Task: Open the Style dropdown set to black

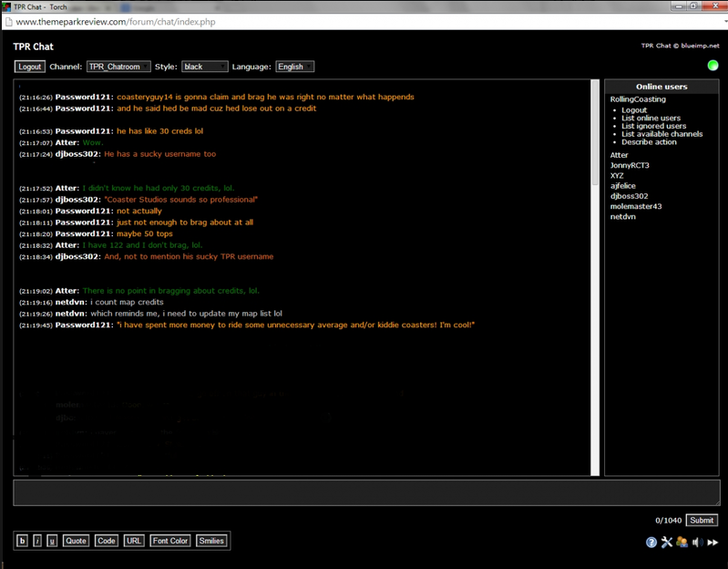Action: coord(204,67)
